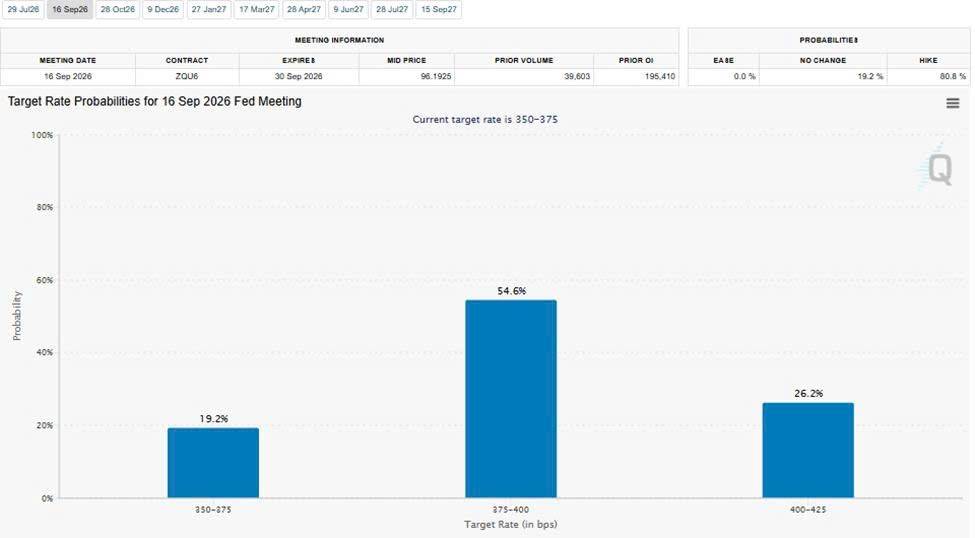Select the 9 Jun27 meeting tab

click(x=348, y=9)
